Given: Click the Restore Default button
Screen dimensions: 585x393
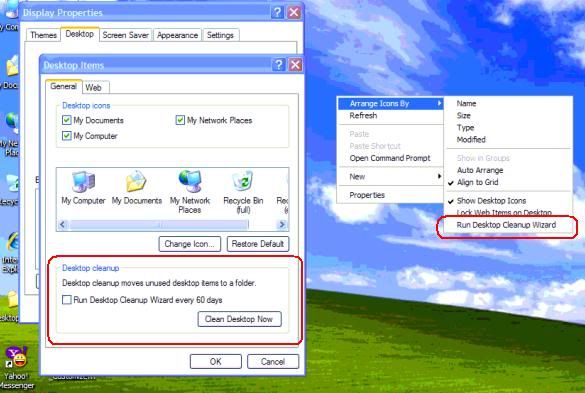Looking at the screenshot, I should coord(258,244).
